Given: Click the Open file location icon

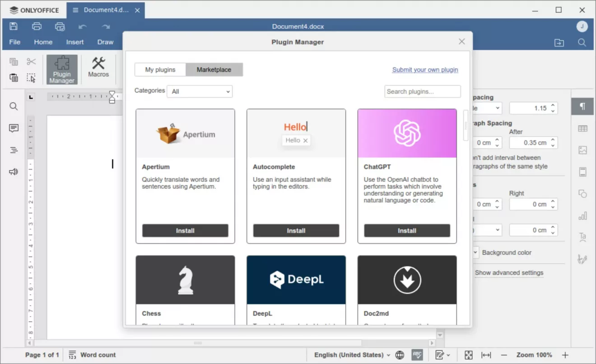Looking at the screenshot, I should click(x=559, y=42).
